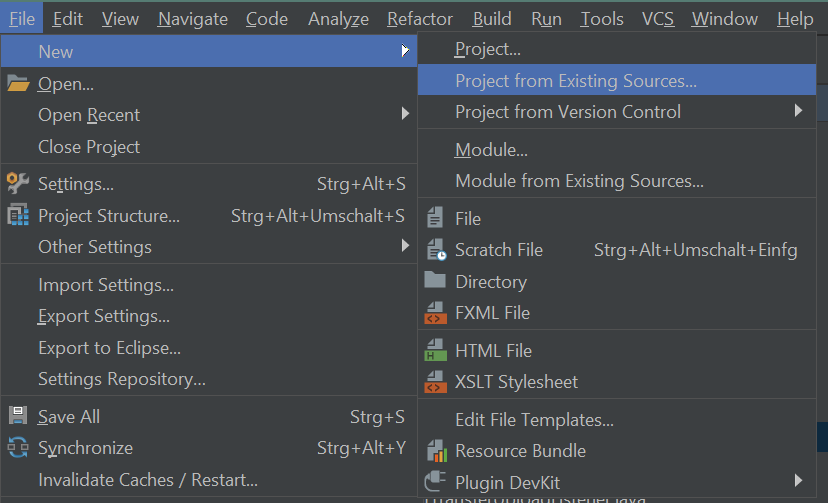
Task: Open the Refactor menu
Action: click(419, 19)
